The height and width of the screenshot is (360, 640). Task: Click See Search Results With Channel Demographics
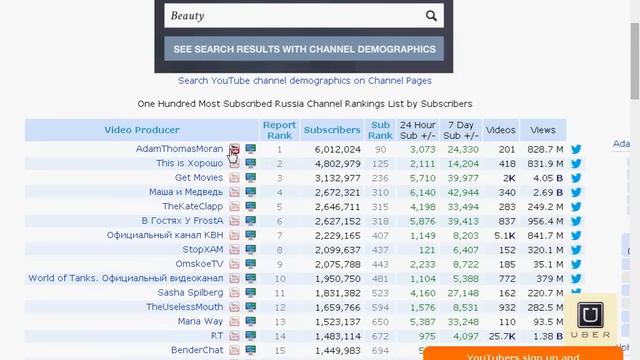[304, 49]
